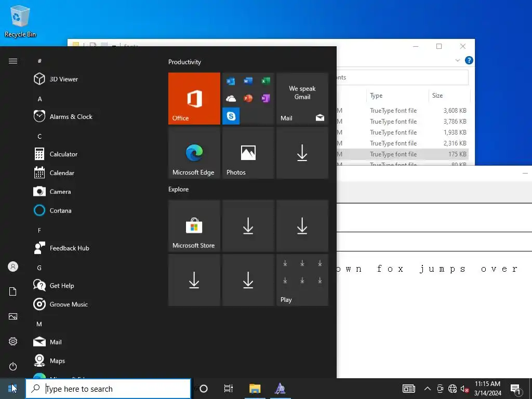Image resolution: width=532 pixels, height=399 pixels.
Task: Open Settings gear in Start sidebar
Action: coord(13,341)
